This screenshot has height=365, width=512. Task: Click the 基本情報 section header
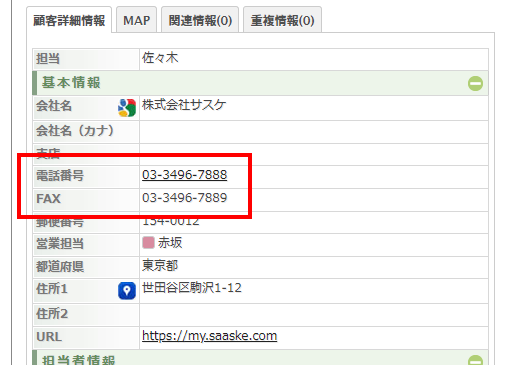tap(260, 83)
